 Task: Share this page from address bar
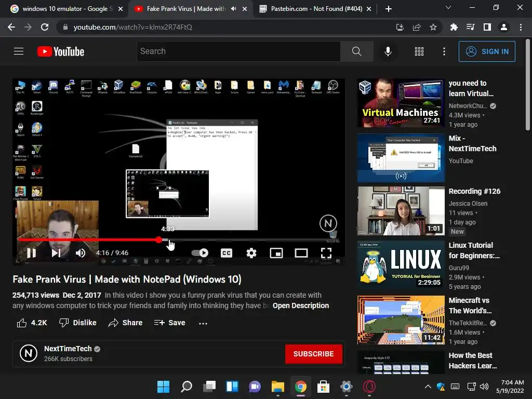click(417, 27)
